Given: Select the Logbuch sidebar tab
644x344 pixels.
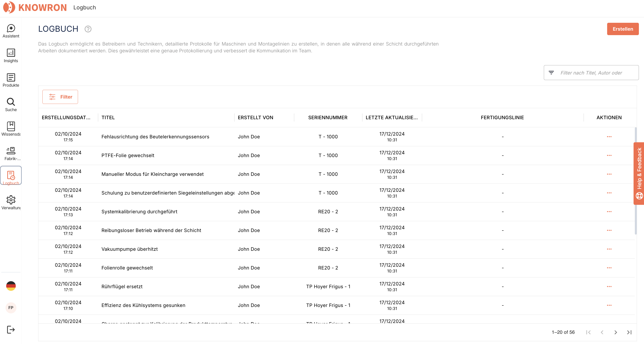Looking at the screenshot, I should coord(11,175).
